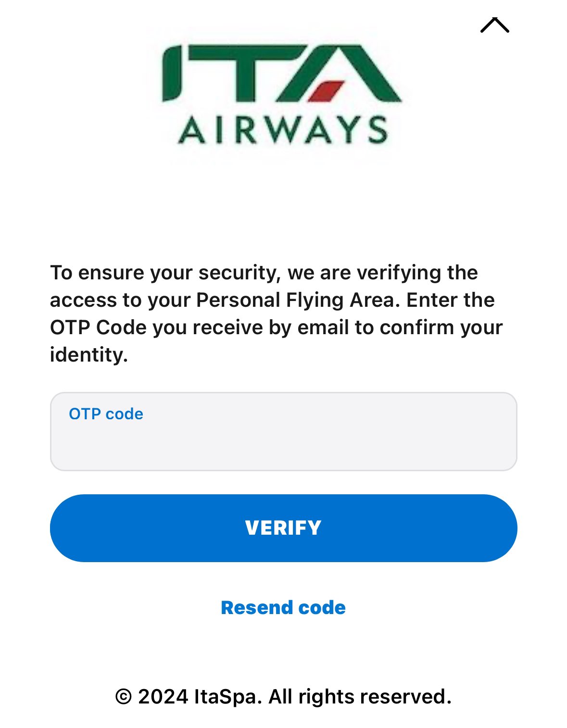Screen dimensions: 567x728
Task: Click the ITA Airways logo image
Action: coord(281,94)
